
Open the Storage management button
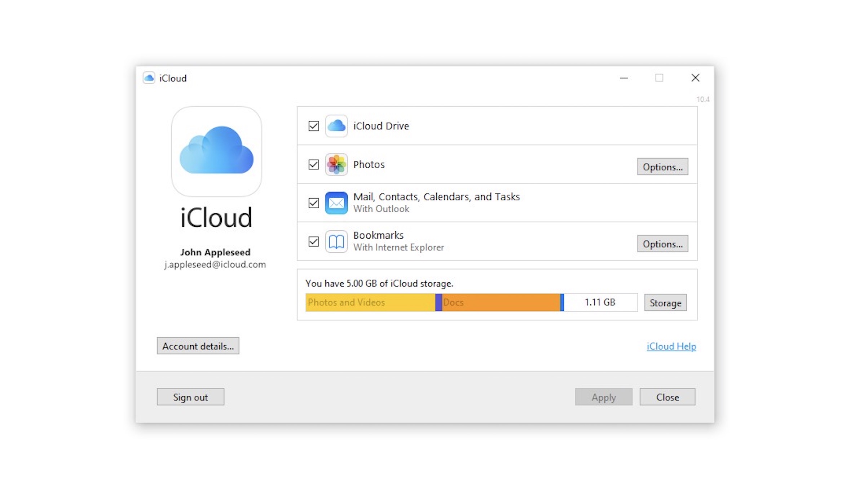click(665, 302)
